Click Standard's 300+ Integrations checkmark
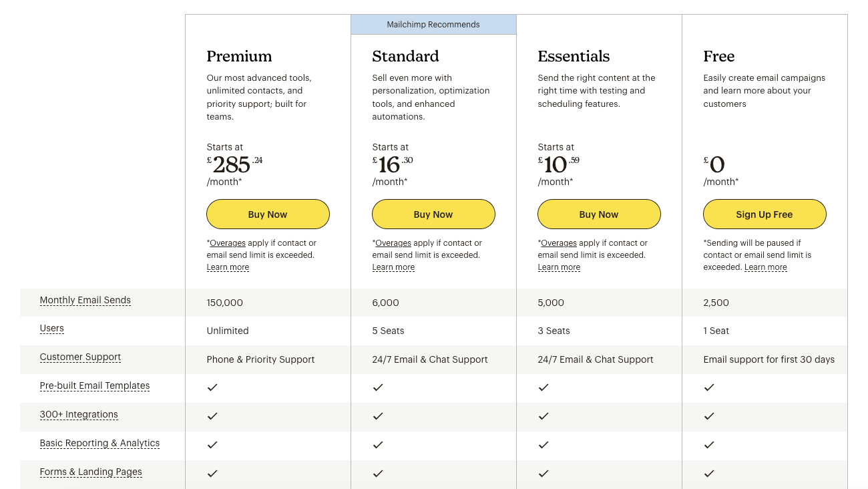This screenshot has width=868, height=489. [378, 416]
